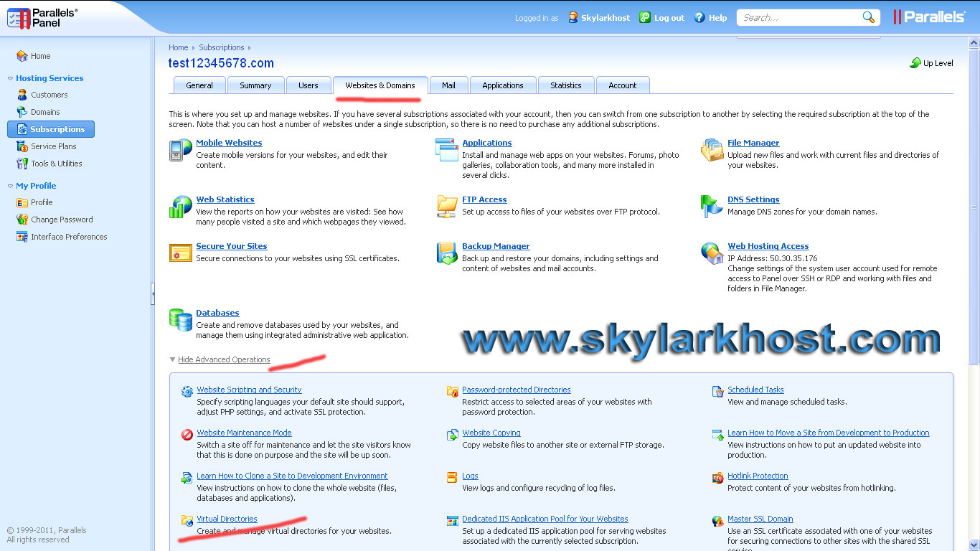980x551 pixels.
Task: Click the FTP Access folder icon
Action: 447,207
